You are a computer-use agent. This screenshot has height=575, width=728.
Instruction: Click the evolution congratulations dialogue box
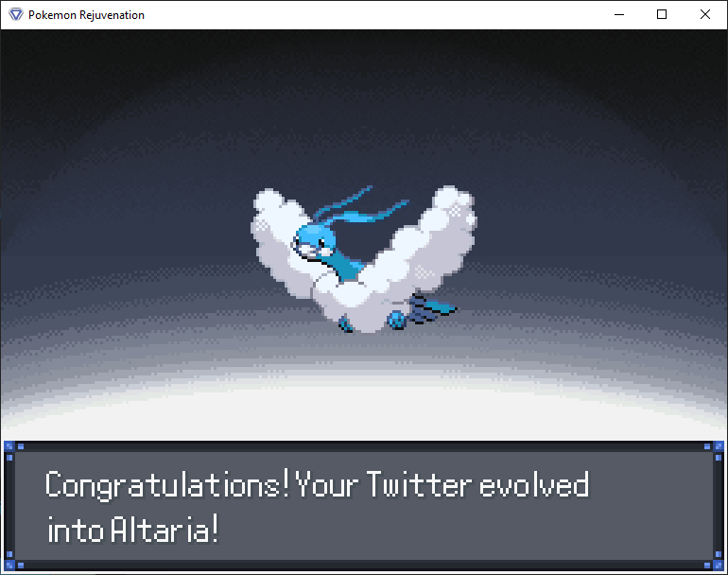364,505
